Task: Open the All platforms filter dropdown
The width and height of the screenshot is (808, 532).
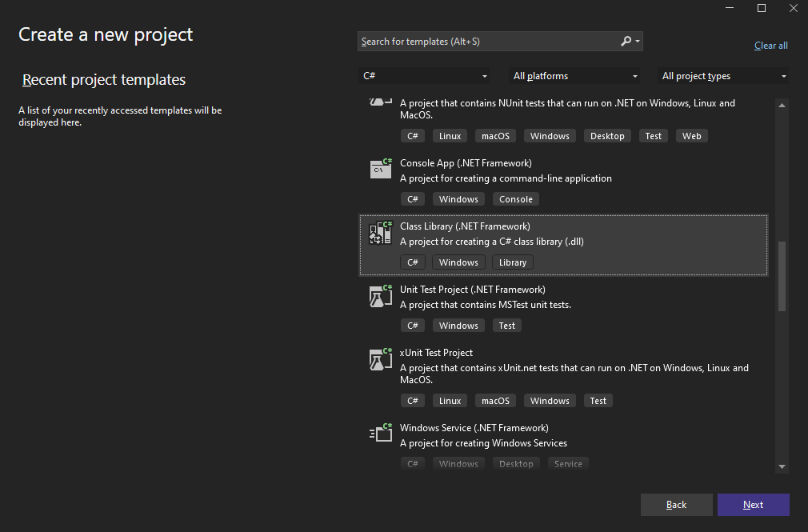Action: pyautogui.click(x=574, y=76)
